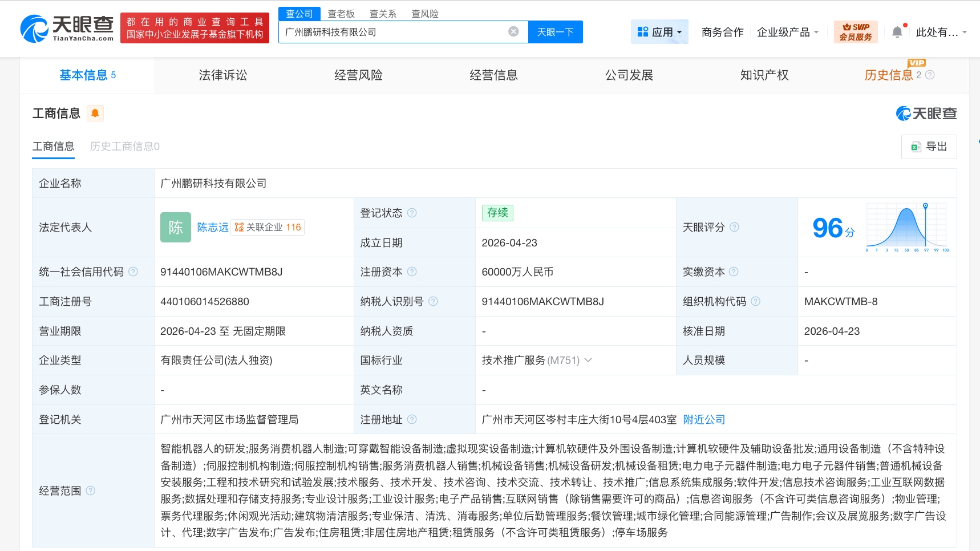Image resolution: width=980 pixels, height=551 pixels.
Task: Expand the 技术推广服务 (M751) industry dropdown
Action: [589, 360]
